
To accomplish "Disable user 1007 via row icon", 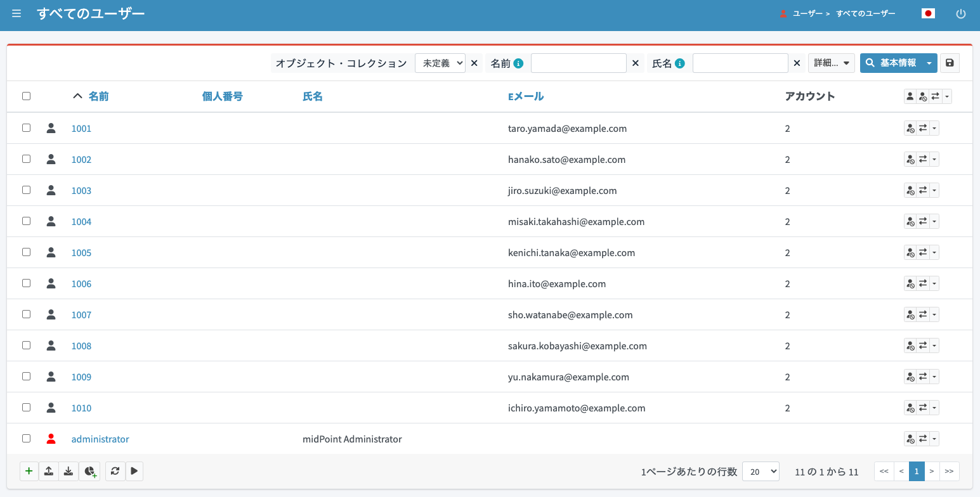I will 910,315.
